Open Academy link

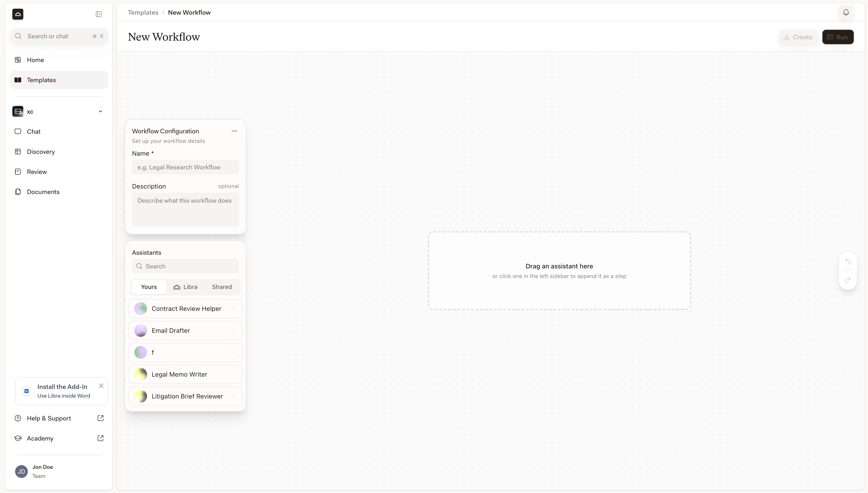point(59,438)
